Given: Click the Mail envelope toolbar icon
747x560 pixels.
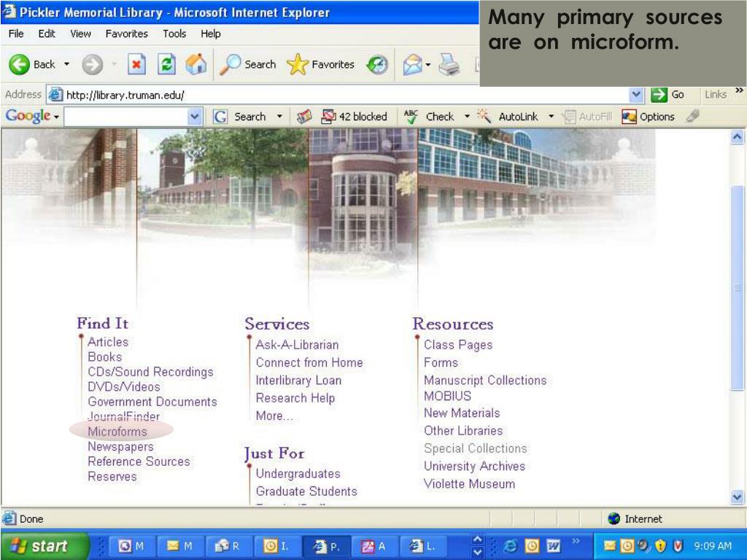Looking at the screenshot, I should coord(413,65).
